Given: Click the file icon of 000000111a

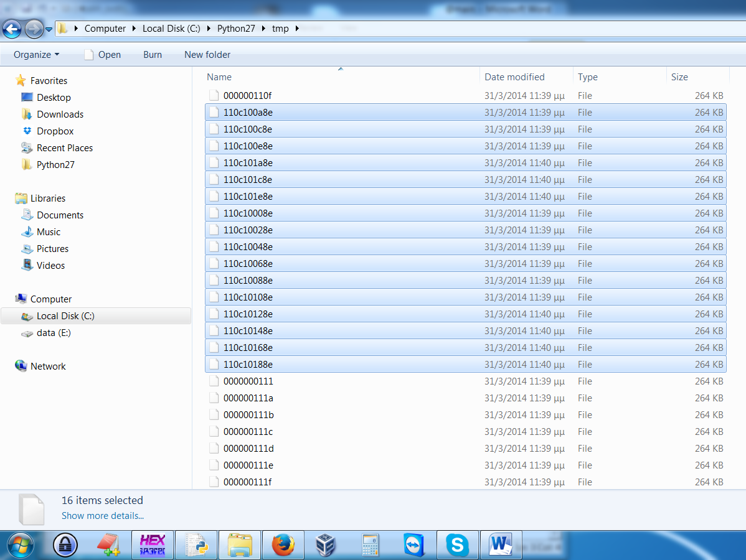Looking at the screenshot, I should pos(214,398).
